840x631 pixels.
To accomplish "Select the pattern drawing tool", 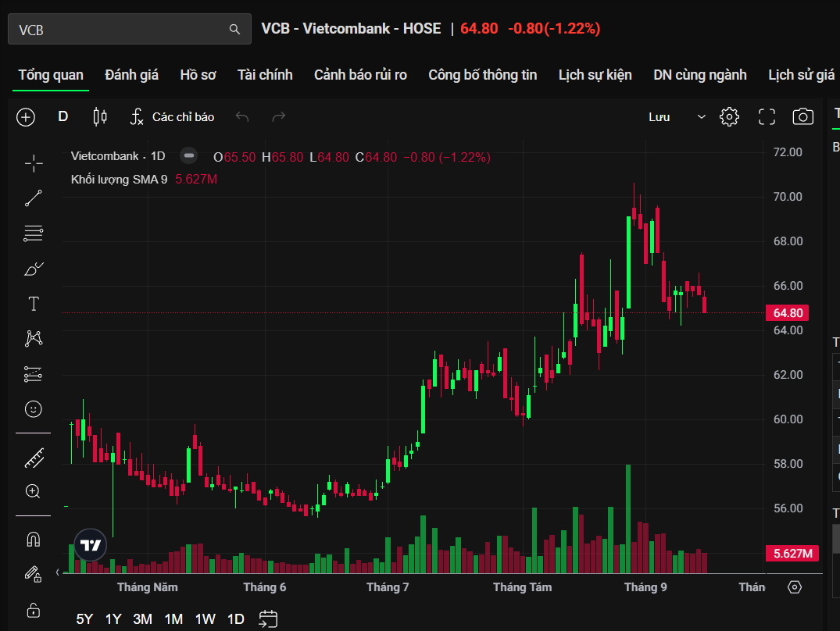I will coord(34,338).
